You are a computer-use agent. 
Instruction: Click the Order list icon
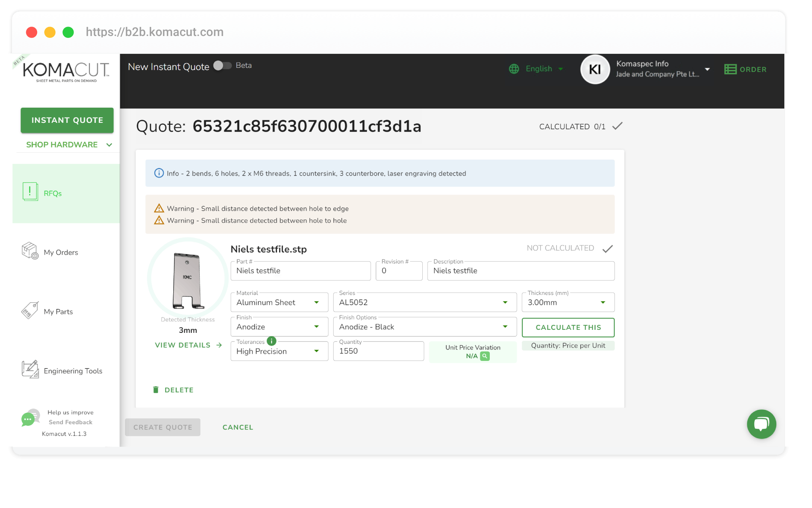[x=730, y=69]
